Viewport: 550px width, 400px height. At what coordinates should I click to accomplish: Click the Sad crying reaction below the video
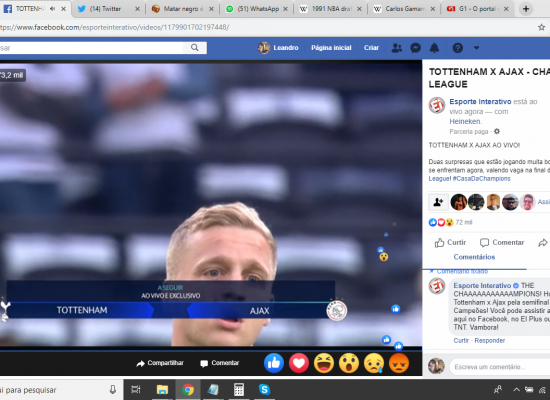pyautogui.click(x=374, y=363)
